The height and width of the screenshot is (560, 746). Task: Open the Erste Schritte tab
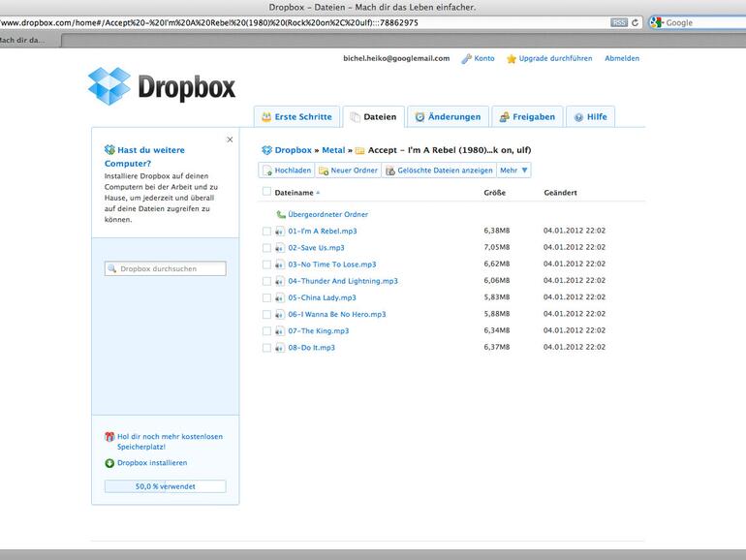point(296,116)
